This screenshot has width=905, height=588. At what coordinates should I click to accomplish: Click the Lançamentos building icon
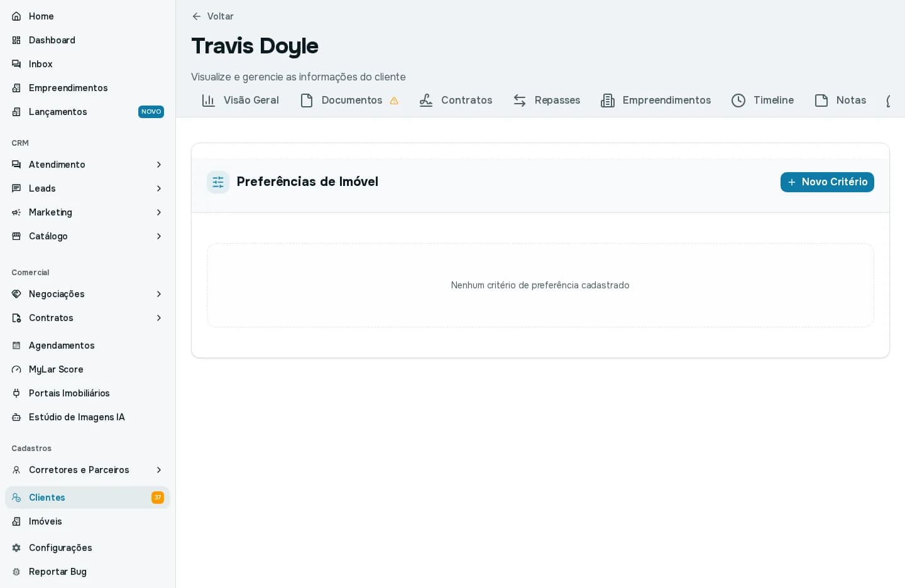coord(16,112)
